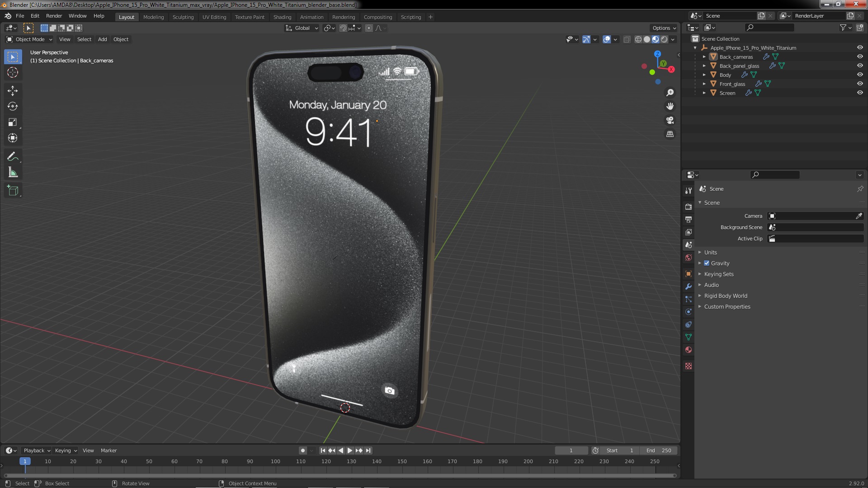868x488 pixels.
Task: Open the Object Constraint properties tab
Action: point(688,324)
